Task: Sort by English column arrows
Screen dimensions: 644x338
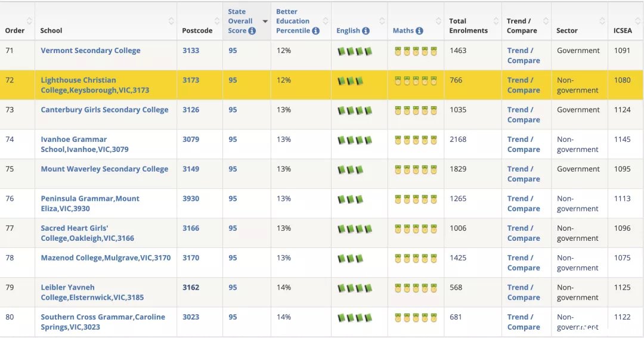Action: tap(382, 21)
